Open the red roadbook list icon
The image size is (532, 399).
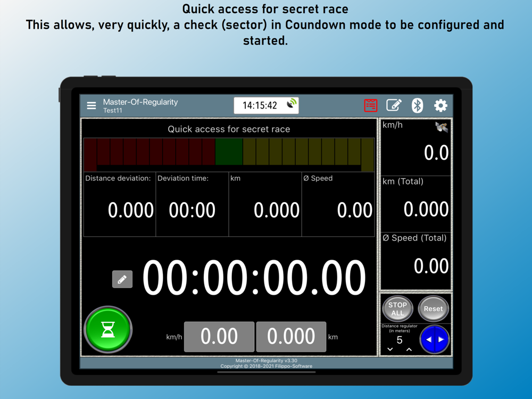pyautogui.click(x=370, y=105)
